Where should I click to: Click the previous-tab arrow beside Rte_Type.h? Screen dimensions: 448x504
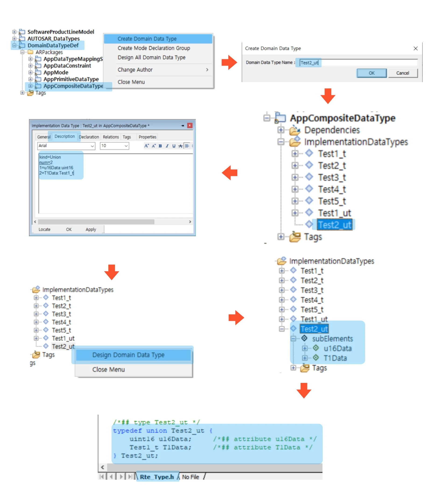click(x=111, y=477)
